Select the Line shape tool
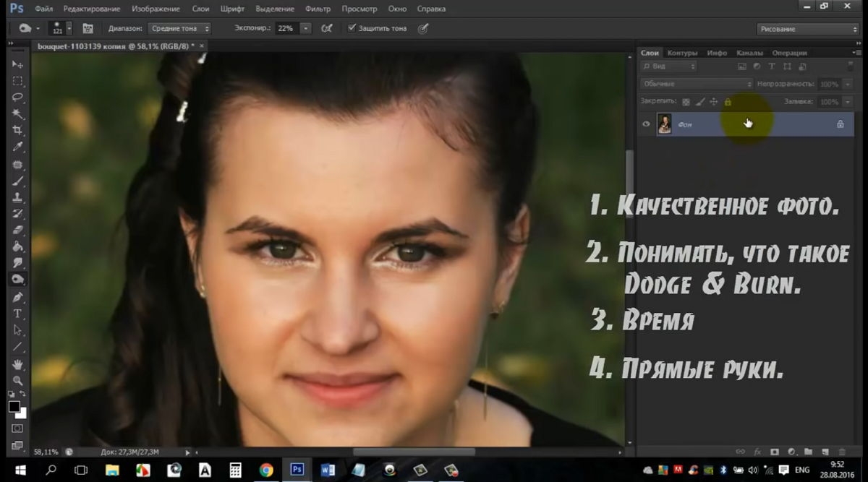Screen dimensions: 868x482 18,348
